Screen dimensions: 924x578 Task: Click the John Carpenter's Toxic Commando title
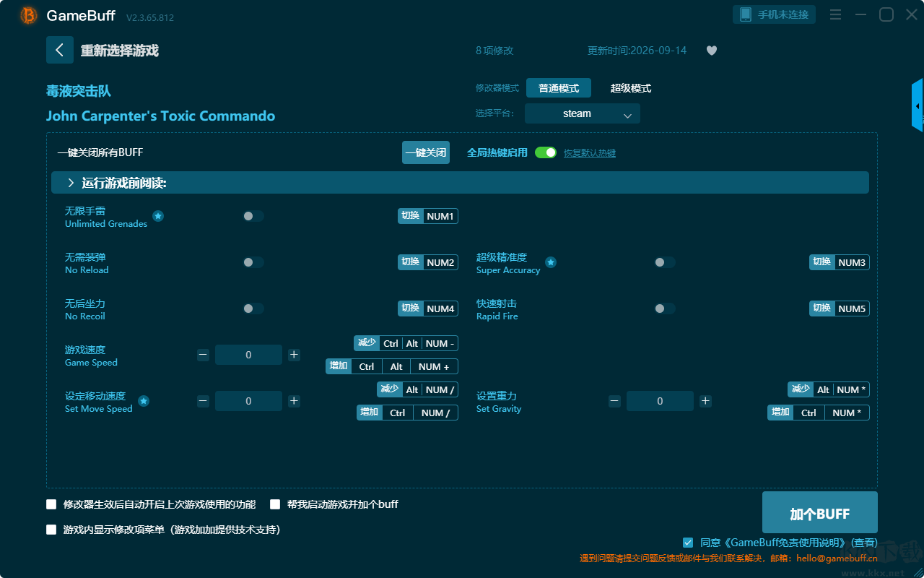click(160, 116)
